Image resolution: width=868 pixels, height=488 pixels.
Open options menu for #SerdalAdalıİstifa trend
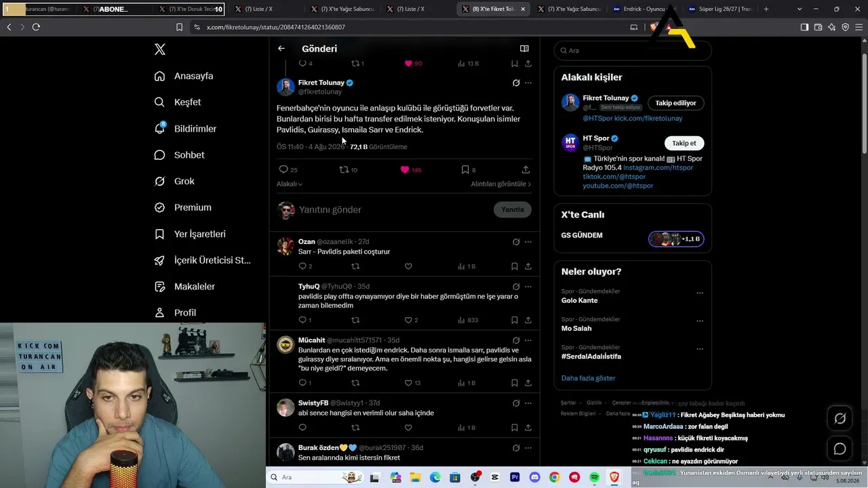pos(700,349)
